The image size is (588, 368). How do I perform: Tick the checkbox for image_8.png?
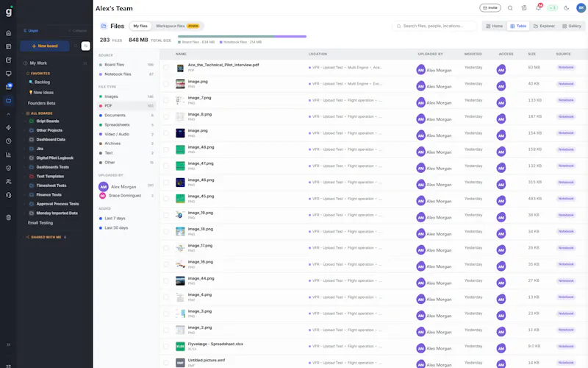pos(166,117)
